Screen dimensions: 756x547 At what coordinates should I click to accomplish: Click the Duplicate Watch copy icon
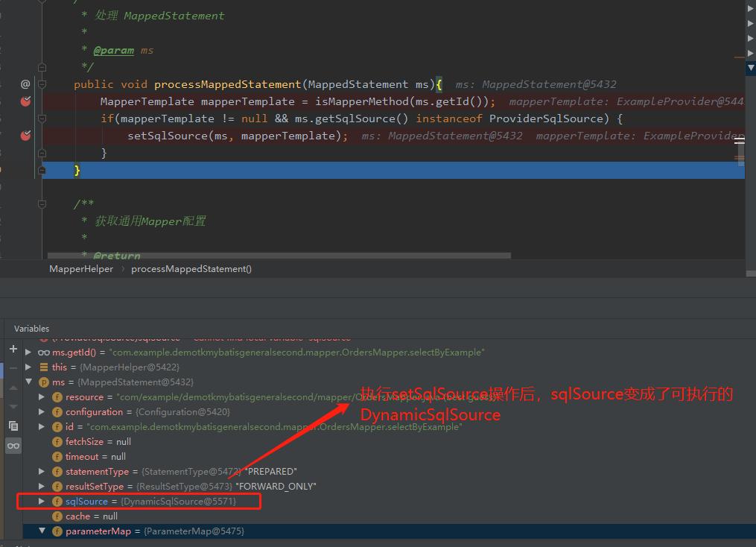[13, 426]
